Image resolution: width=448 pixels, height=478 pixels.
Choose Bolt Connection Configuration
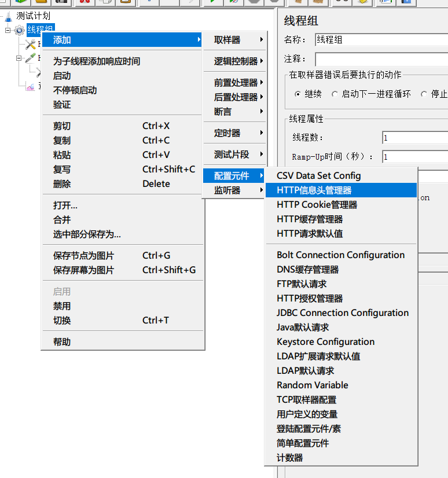(x=341, y=255)
